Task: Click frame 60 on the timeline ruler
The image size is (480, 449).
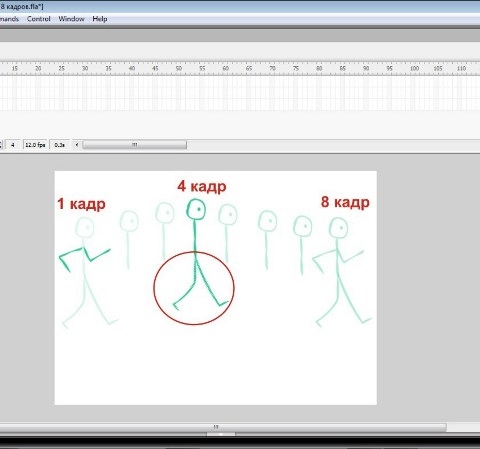Action: 226,68
